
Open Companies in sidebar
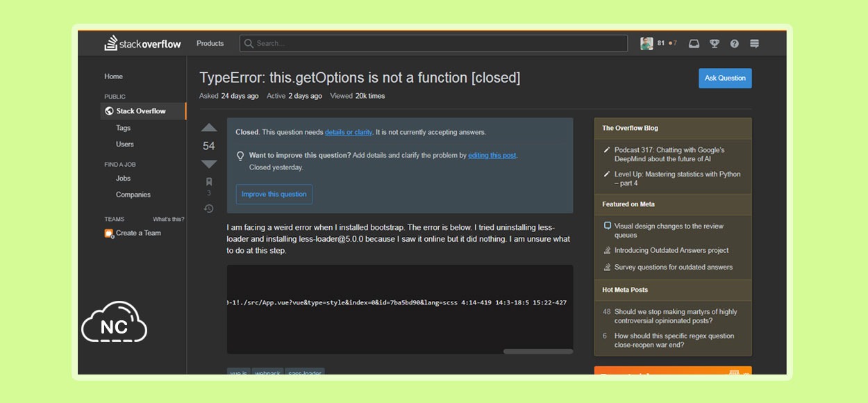point(133,195)
